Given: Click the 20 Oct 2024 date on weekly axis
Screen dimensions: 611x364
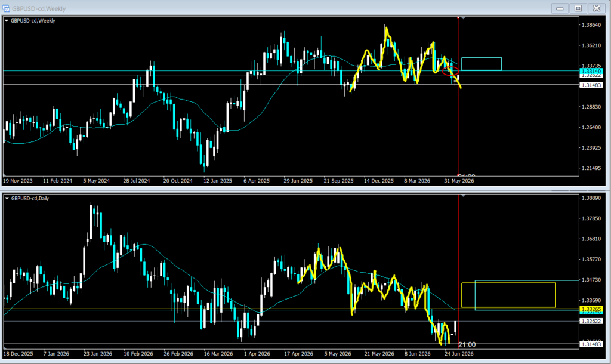Looking at the screenshot, I should 178,181.
